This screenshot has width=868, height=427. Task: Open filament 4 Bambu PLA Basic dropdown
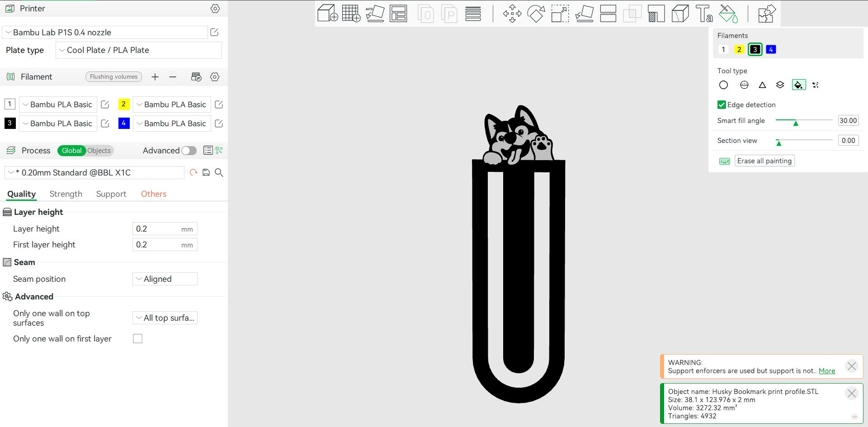point(172,123)
